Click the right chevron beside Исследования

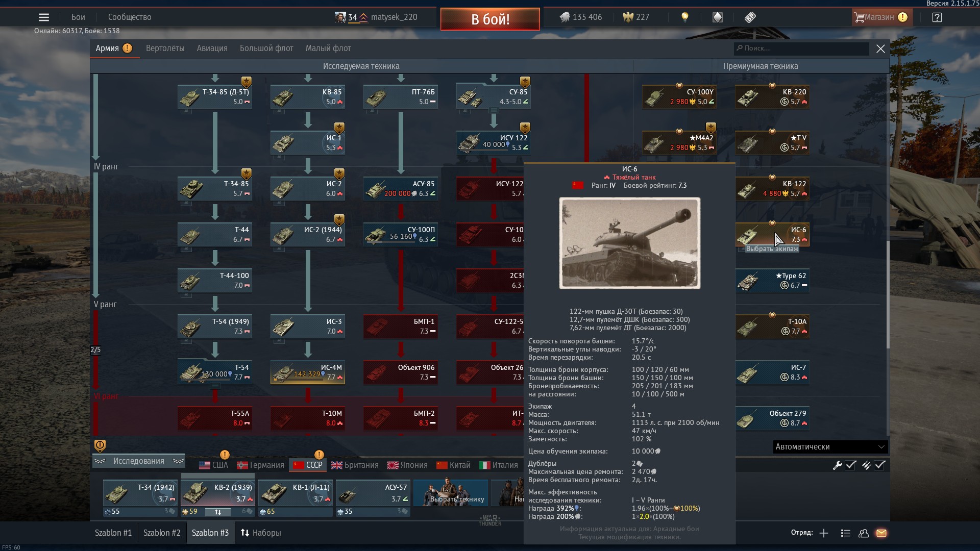tap(178, 461)
